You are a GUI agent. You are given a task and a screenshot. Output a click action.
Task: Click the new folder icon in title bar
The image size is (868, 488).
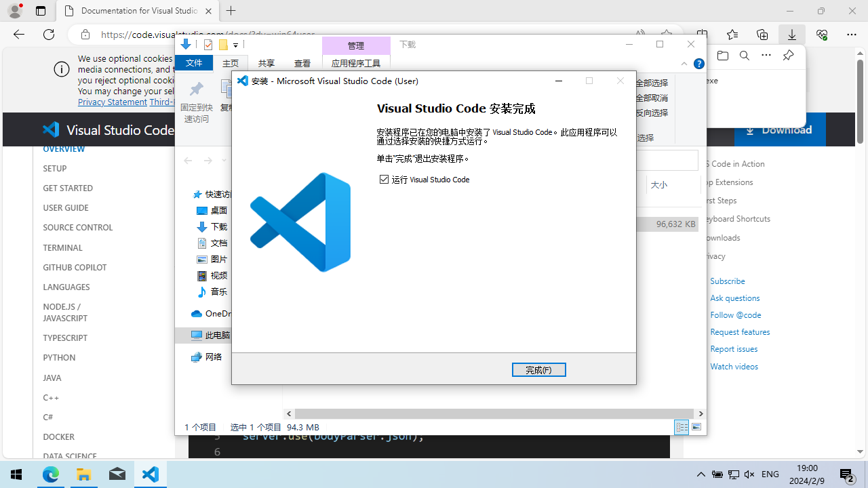pyautogui.click(x=222, y=45)
